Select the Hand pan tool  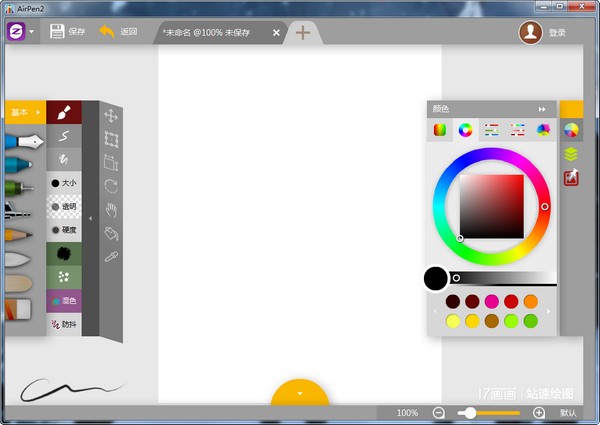point(111,209)
